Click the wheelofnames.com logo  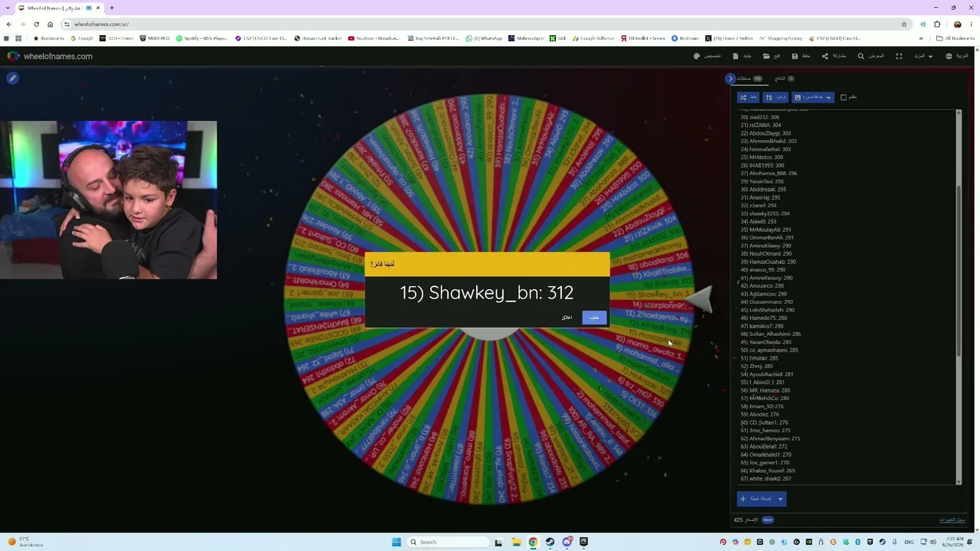(x=50, y=56)
